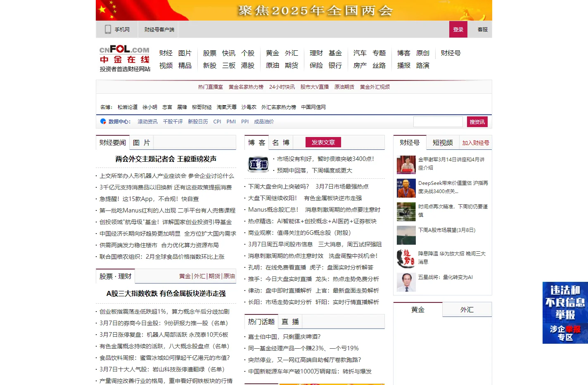588x385 pixels.
Task: Select the 博客 tab
Action: 256,142
